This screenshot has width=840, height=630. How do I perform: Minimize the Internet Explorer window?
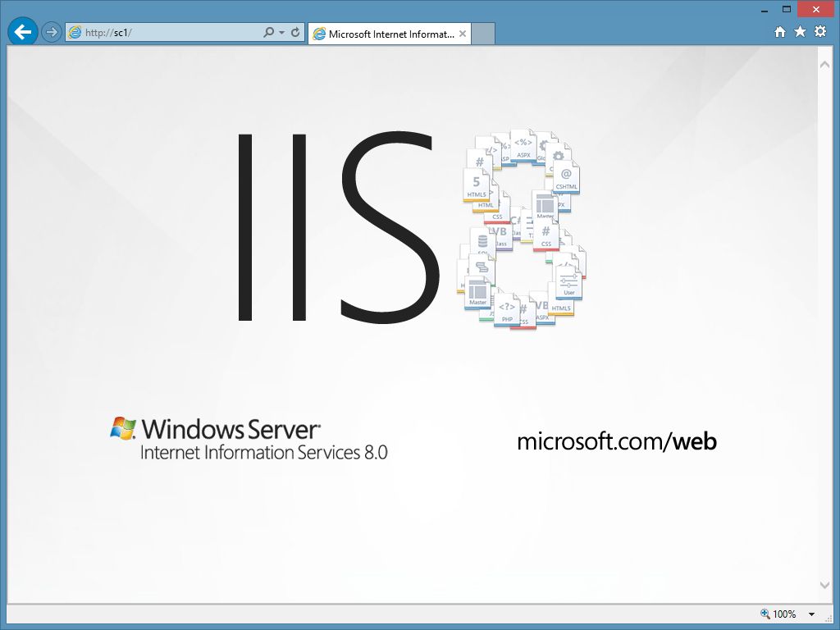pyautogui.click(x=765, y=10)
